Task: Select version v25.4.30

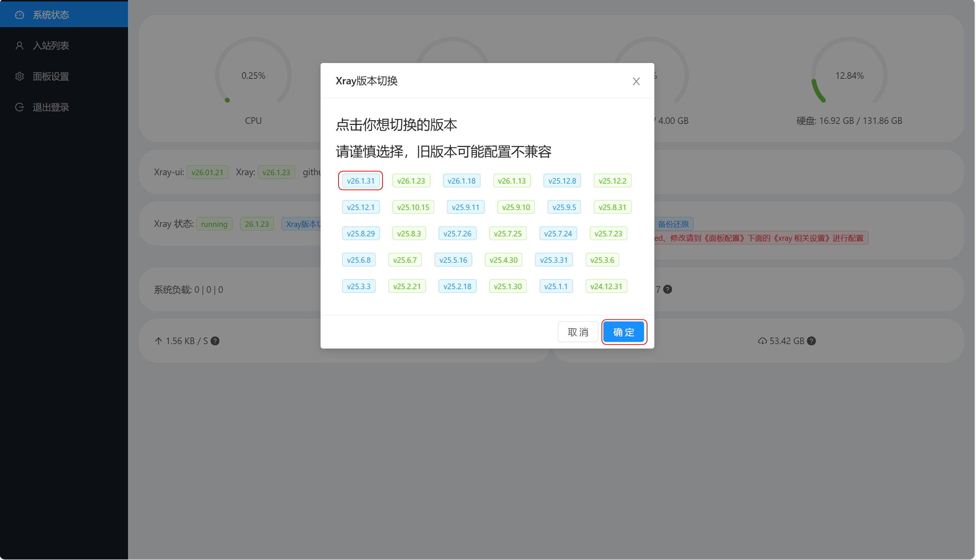Action: pyautogui.click(x=503, y=260)
